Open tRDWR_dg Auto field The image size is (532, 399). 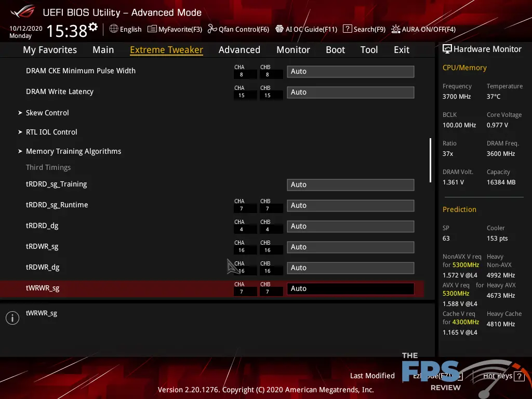351,268
